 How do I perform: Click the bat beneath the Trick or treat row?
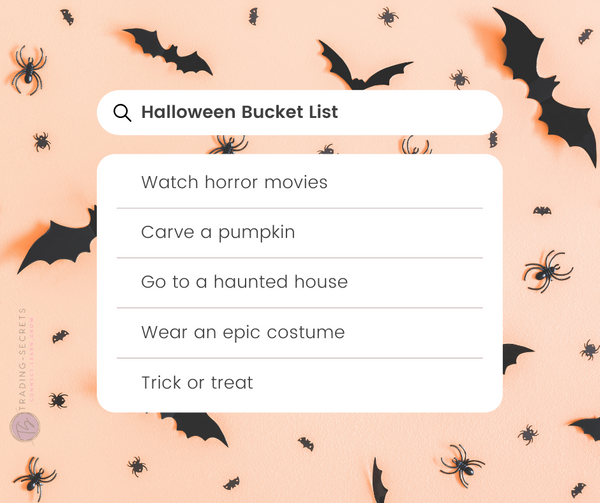pyautogui.click(x=194, y=428)
